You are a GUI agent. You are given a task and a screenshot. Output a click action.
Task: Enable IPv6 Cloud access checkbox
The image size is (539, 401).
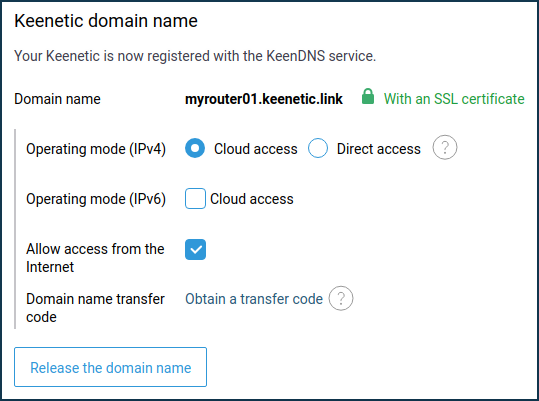(x=195, y=199)
